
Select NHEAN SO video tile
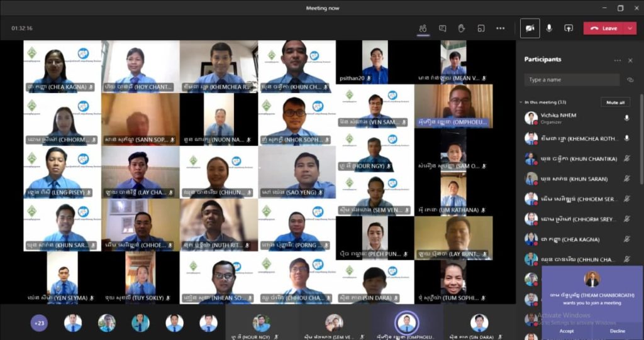pos(218,278)
